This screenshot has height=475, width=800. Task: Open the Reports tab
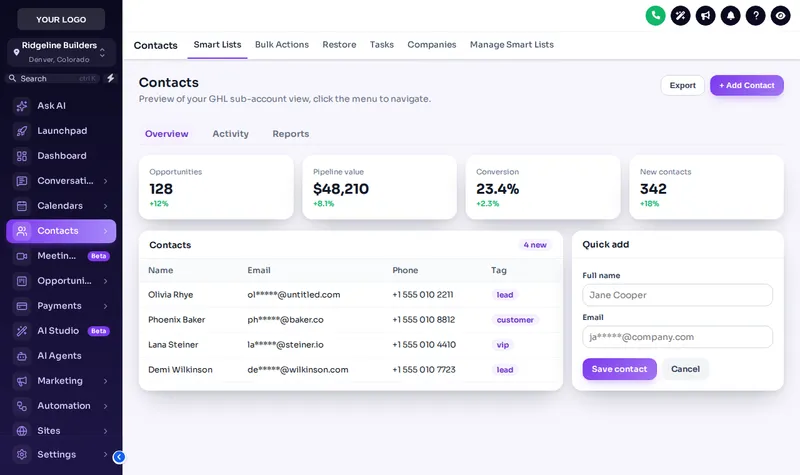pyautogui.click(x=291, y=134)
